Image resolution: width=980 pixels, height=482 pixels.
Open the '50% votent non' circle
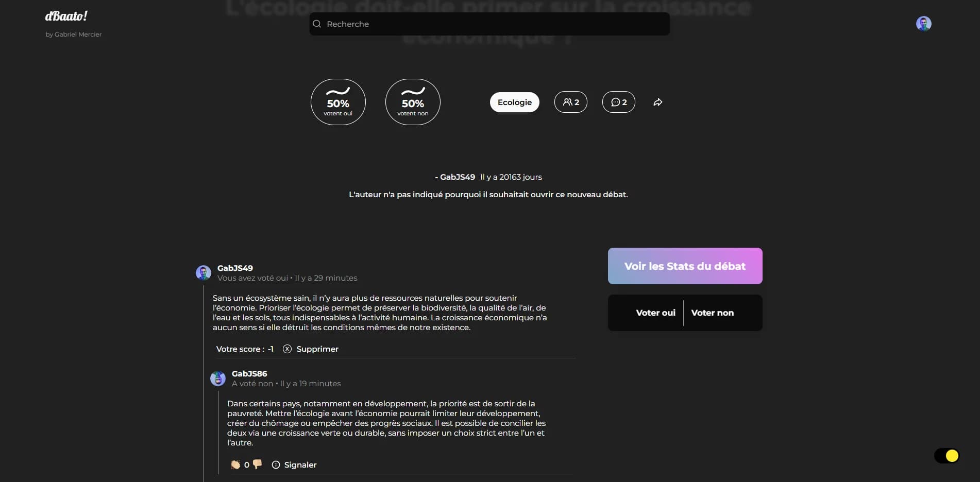[x=413, y=102]
